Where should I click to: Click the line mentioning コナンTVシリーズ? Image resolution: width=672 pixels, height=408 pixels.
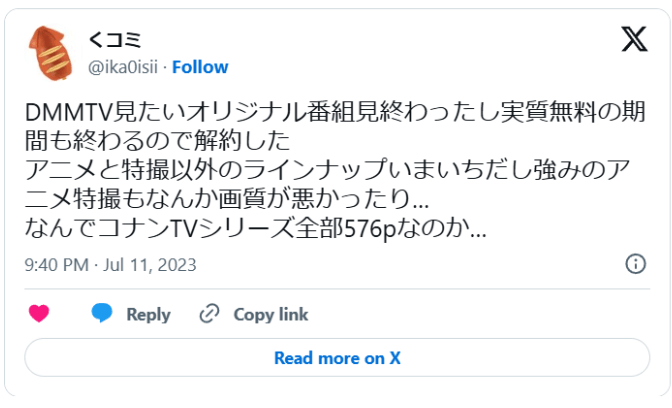(x=255, y=228)
